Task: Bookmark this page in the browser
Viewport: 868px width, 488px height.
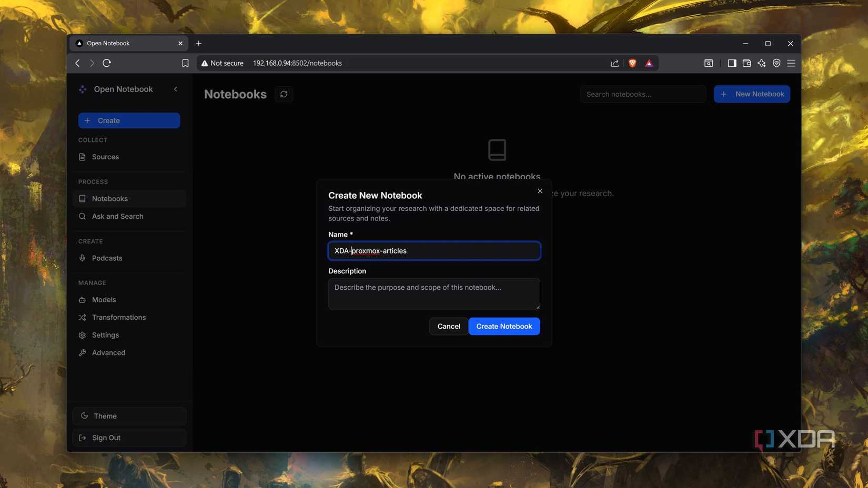Action: pyautogui.click(x=185, y=63)
